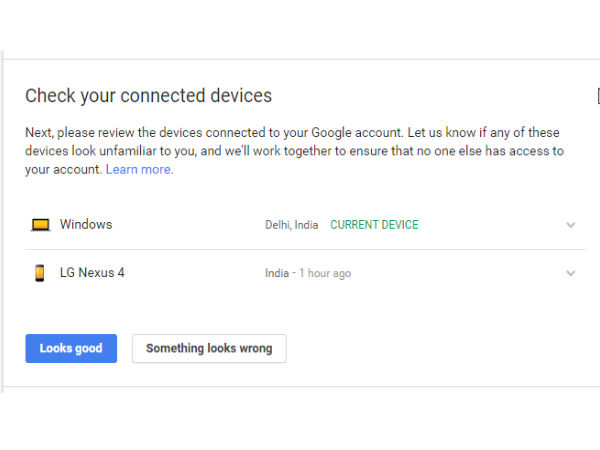Click the Delhi, India location text
The image size is (600, 450).
click(x=291, y=225)
